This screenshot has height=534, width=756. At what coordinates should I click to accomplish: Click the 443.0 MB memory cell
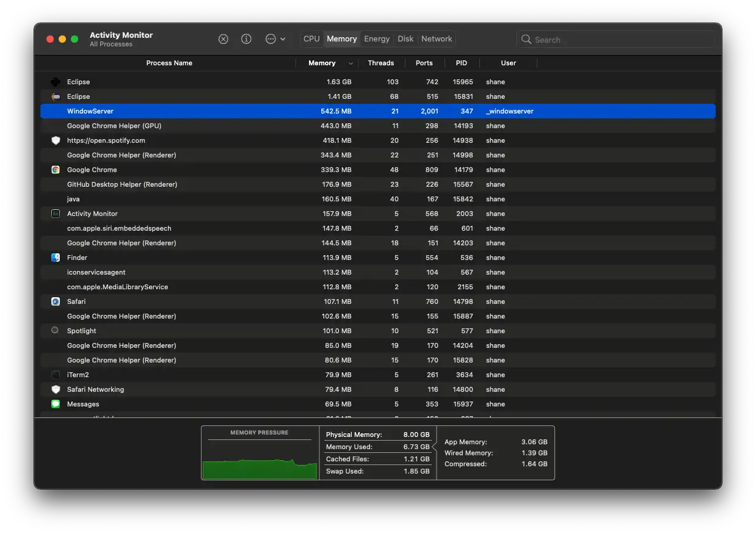(336, 126)
